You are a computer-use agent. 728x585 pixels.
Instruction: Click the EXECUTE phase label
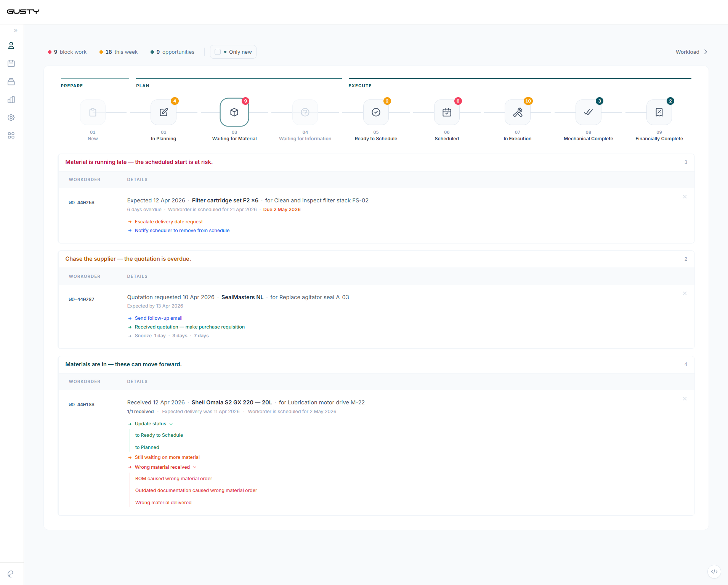tap(360, 86)
